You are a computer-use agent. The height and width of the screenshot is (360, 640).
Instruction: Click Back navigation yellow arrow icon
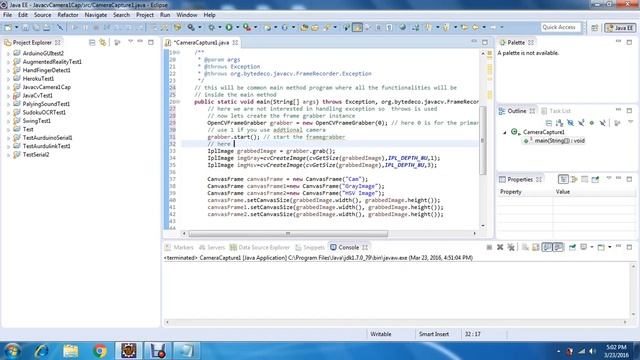click(475, 27)
